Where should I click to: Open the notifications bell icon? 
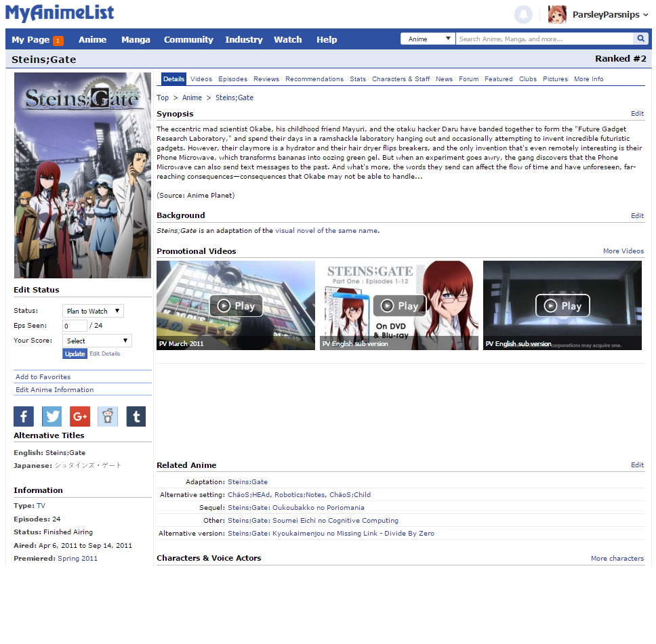523,15
